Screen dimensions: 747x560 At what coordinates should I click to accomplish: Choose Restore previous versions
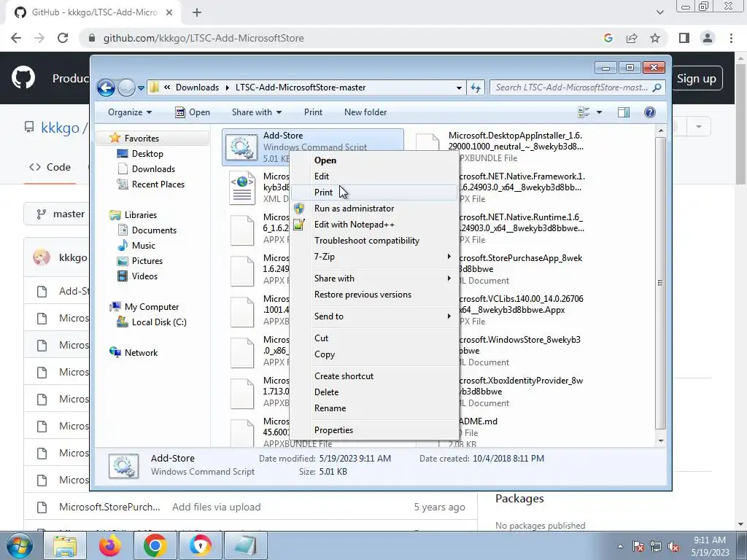click(x=373, y=295)
